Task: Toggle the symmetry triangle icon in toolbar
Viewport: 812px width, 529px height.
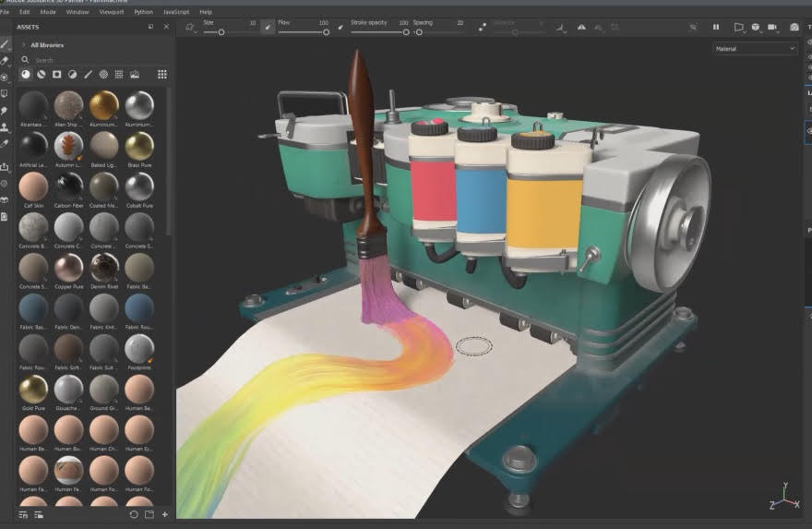Action: (x=581, y=27)
